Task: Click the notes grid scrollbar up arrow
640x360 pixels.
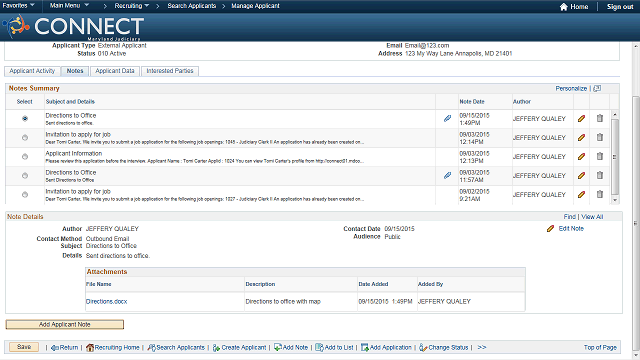Action: coord(615,115)
